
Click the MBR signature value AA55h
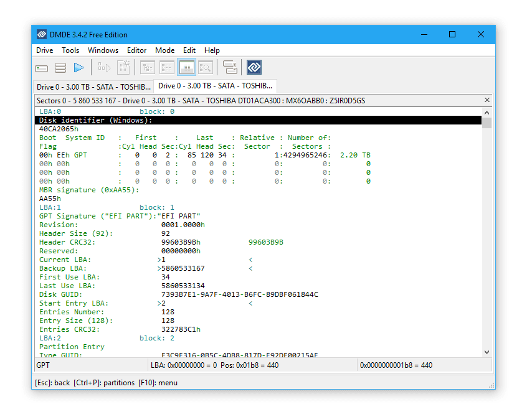50,199
